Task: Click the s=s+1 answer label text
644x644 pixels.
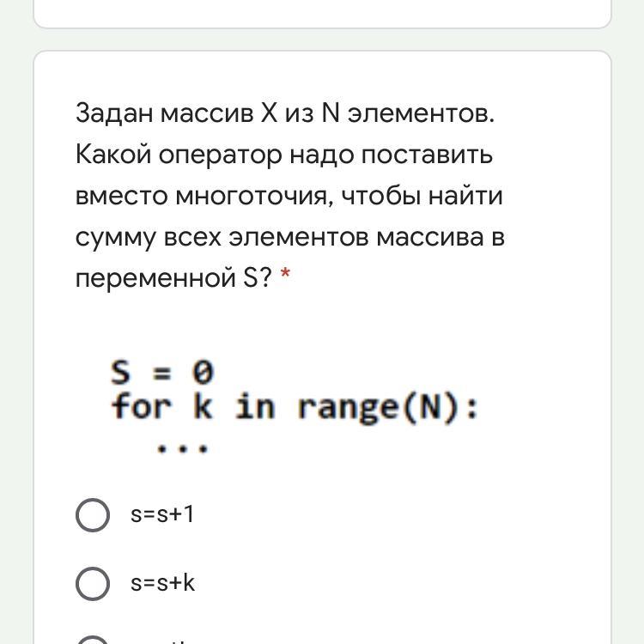Action: coord(161,514)
